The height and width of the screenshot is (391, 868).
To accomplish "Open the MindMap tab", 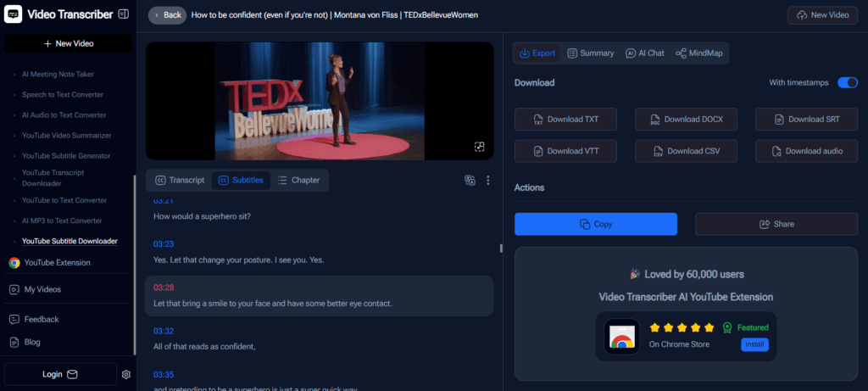I will [x=699, y=53].
